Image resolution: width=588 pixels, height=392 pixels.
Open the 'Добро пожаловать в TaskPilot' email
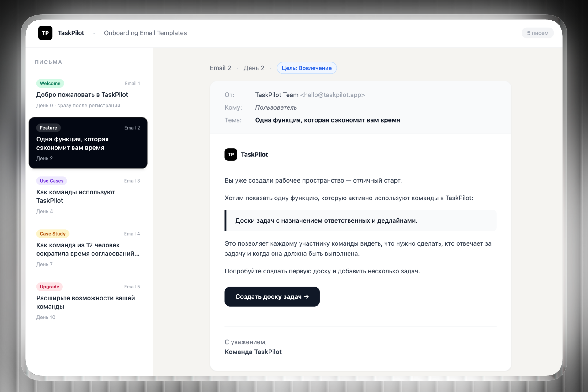point(82,95)
